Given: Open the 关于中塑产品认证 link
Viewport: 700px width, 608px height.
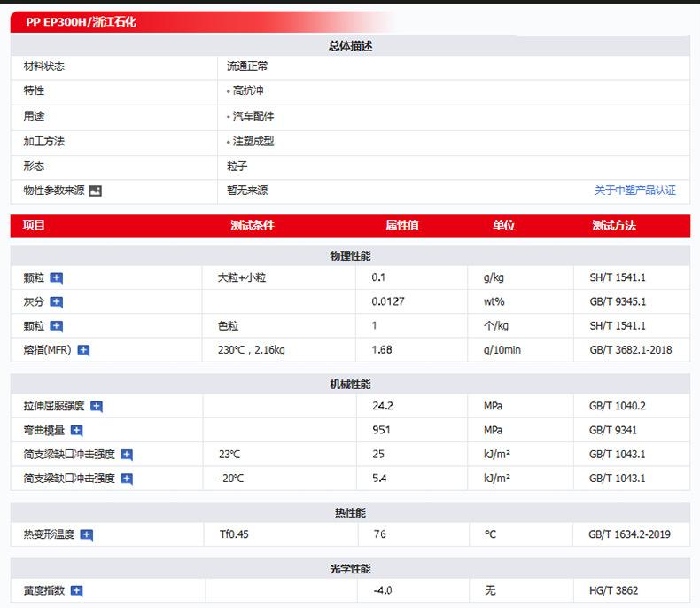Looking at the screenshot, I should pyautogui.click(x=634, y=191).
